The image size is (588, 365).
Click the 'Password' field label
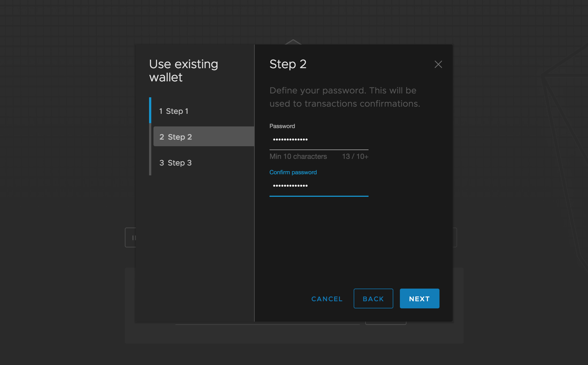pyautogui.click(x=282, y=126)
